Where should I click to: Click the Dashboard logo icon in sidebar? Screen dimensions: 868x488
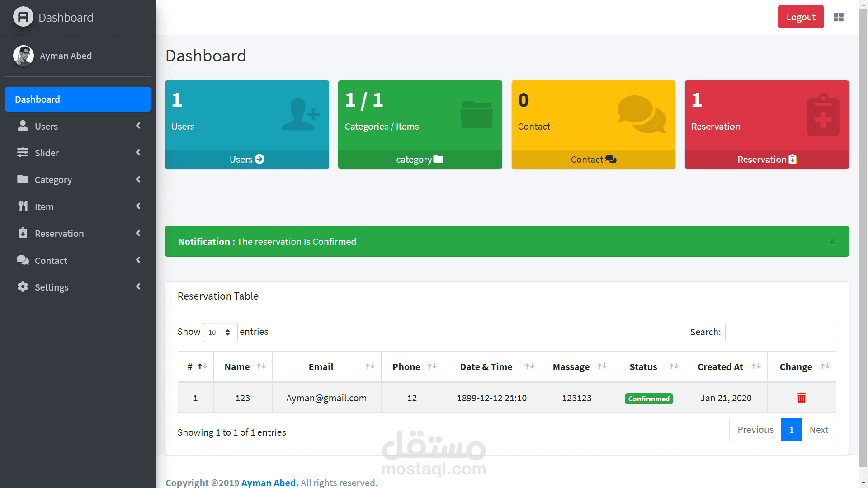(23, 17)
